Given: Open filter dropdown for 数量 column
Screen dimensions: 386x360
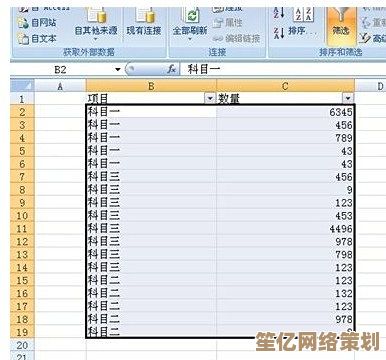Looking at the screenshot, I should [348, 98].
